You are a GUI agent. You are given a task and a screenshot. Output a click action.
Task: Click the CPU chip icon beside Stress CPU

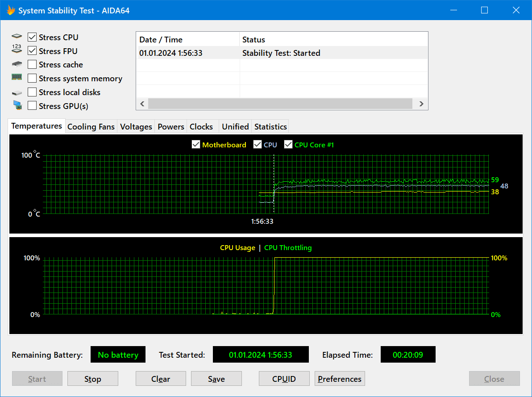17,36
